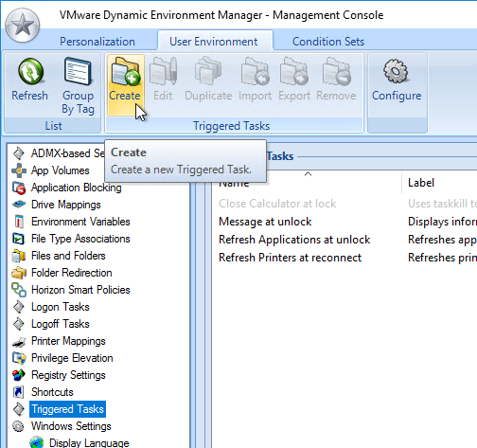Click the Folder Redirection icon

(x=19, y=273)
